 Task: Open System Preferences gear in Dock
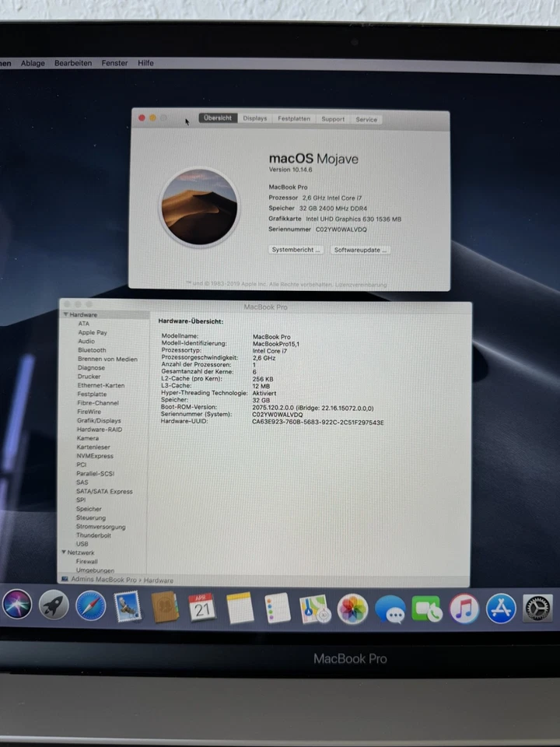pos(537,608)
